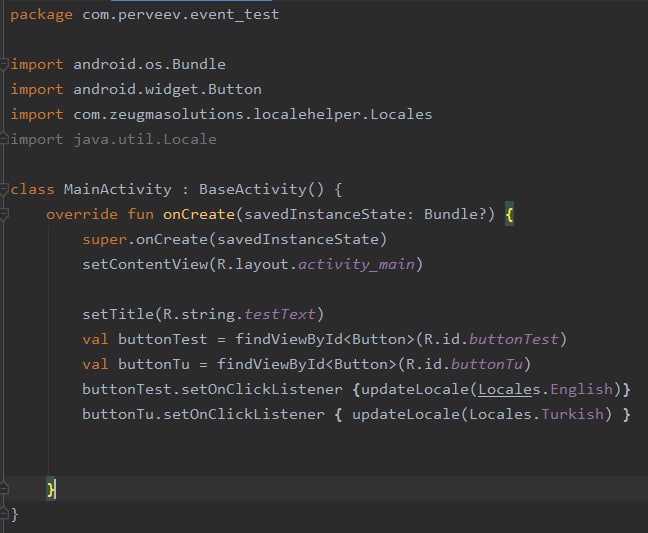The image size is (648, 533).
Task: Click the package name com.perveev.event_test
Action: [181, 15]
